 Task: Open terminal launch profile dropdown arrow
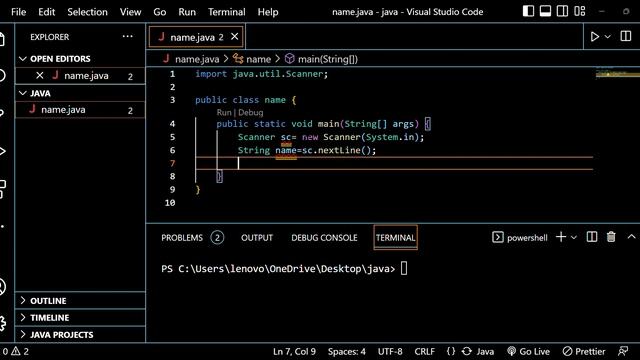pyautogui.click(x=574, y=237)
